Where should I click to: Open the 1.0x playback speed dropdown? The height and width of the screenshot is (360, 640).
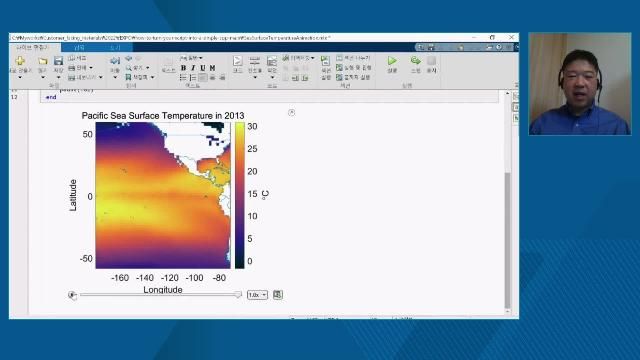[258, 295]
